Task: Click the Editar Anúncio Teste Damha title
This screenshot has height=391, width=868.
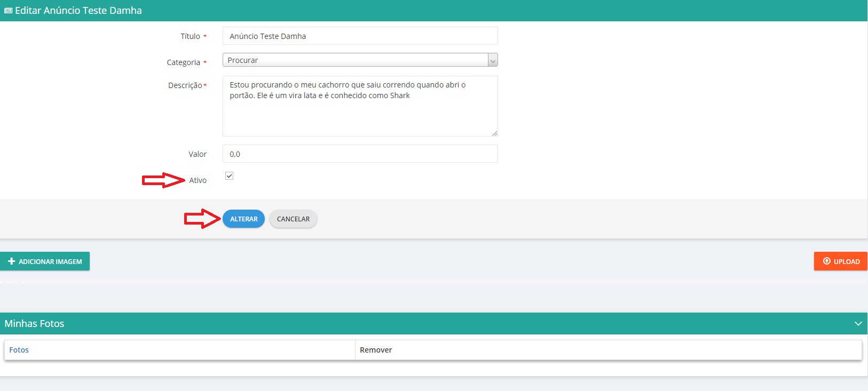Action: point(78,11)
